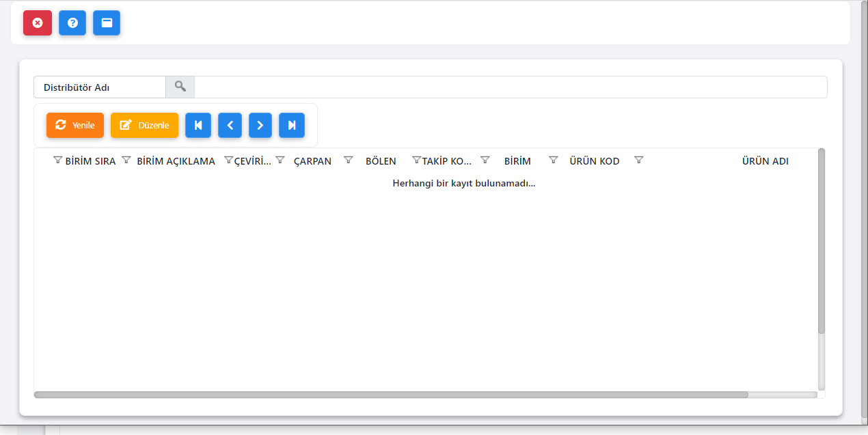The width and height of the screenshot is (868, 435).
Task: Open filter for ÇARPAN column
Action: [x=280, y=160]
